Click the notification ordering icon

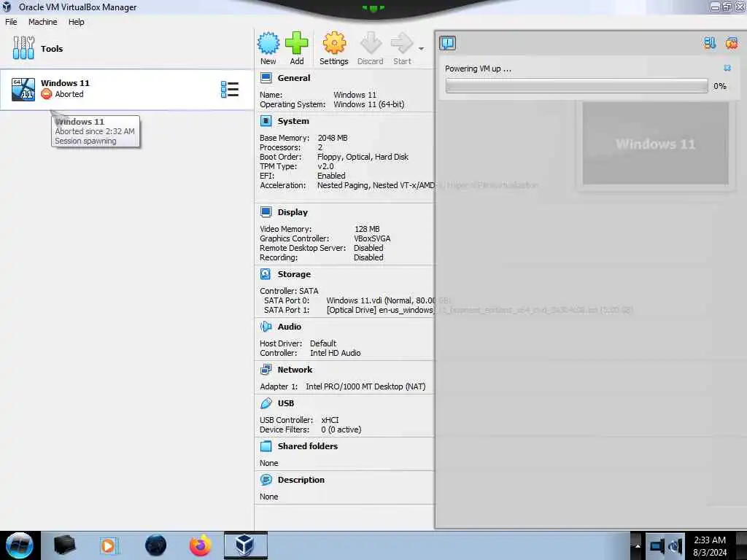[710, 43]
